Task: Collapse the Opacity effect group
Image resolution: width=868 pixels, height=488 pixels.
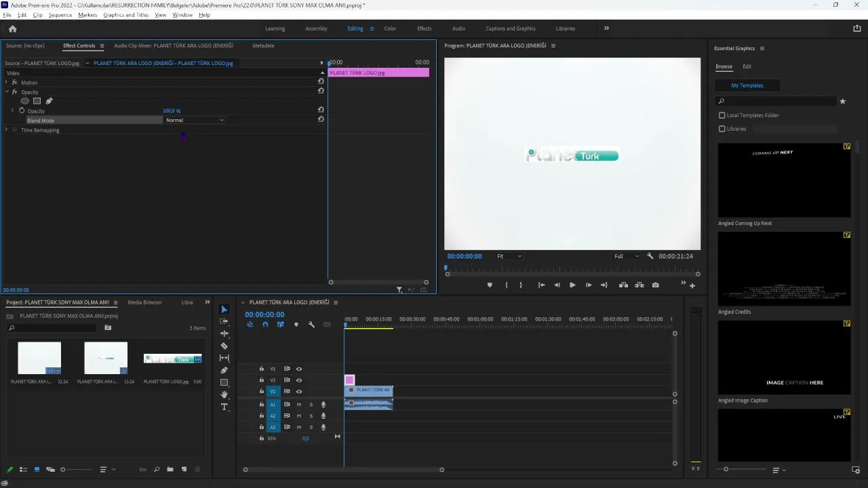Action: (x=6, y=91)
